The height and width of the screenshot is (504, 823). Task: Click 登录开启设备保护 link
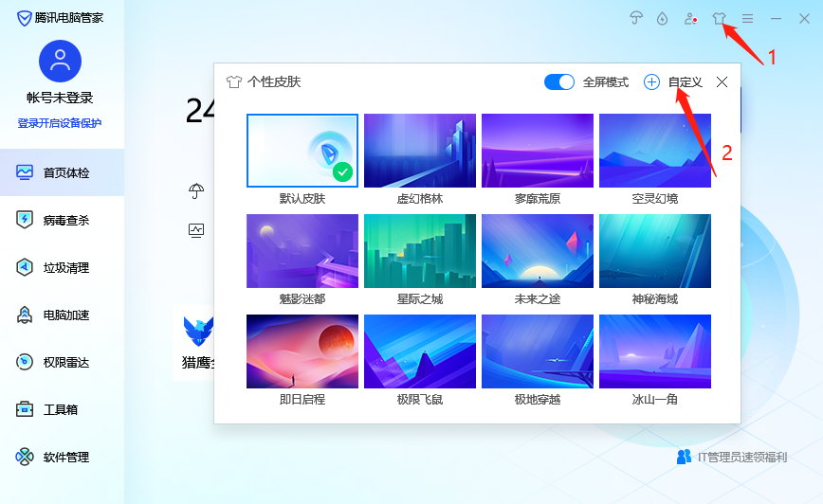(60, 123)
